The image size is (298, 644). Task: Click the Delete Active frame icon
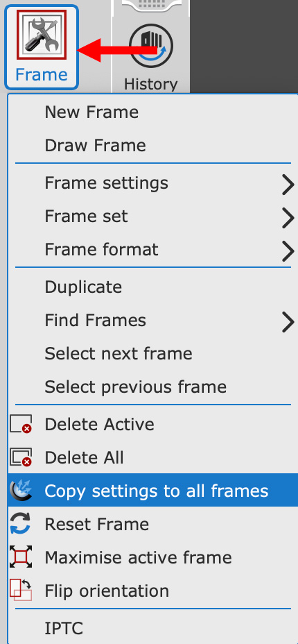[x=21, y=424]
